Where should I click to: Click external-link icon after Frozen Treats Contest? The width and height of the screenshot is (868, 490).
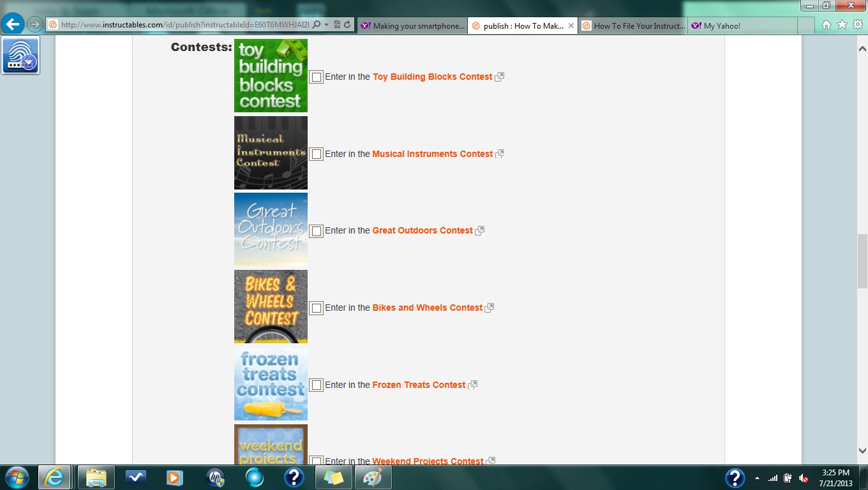[473, 385]
